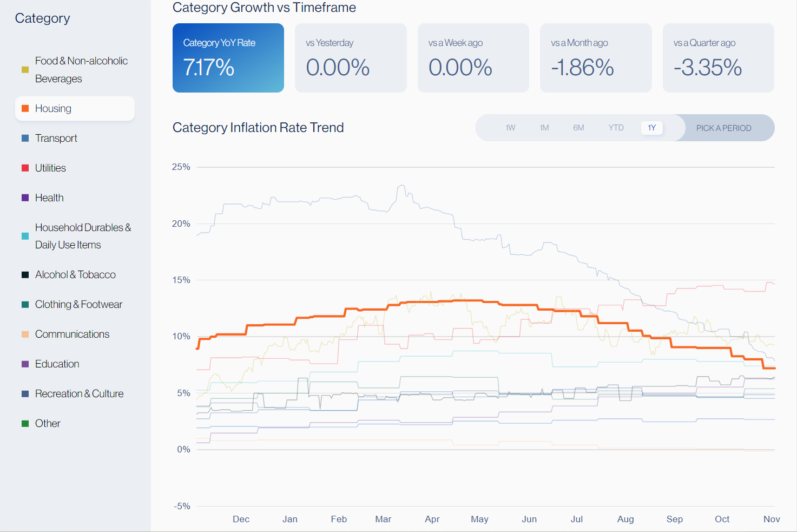Image resolution: width=797 pixels, height=532 pixels.
Task: Select the Education category
Action: [x=57, y=364]
